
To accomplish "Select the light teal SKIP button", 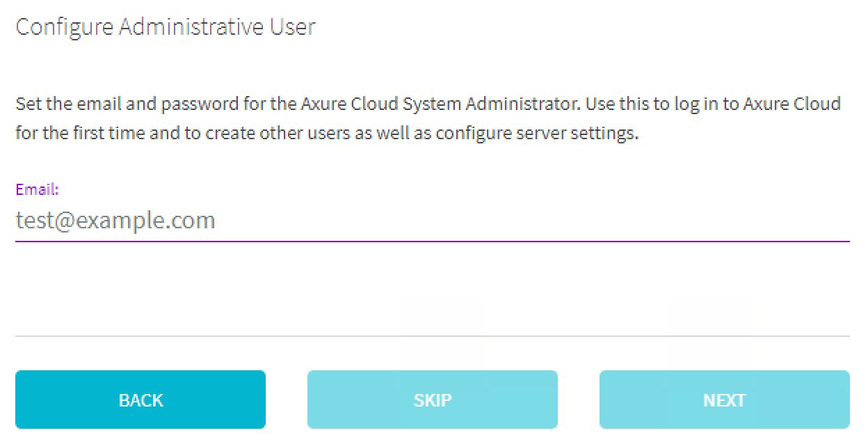I will tap(432, 400).
